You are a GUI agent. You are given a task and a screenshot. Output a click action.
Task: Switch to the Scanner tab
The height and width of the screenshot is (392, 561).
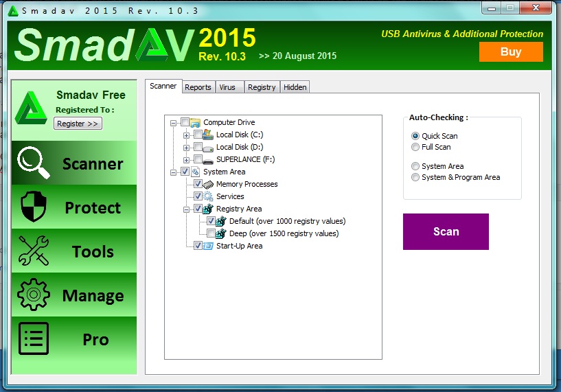point(163,87)
